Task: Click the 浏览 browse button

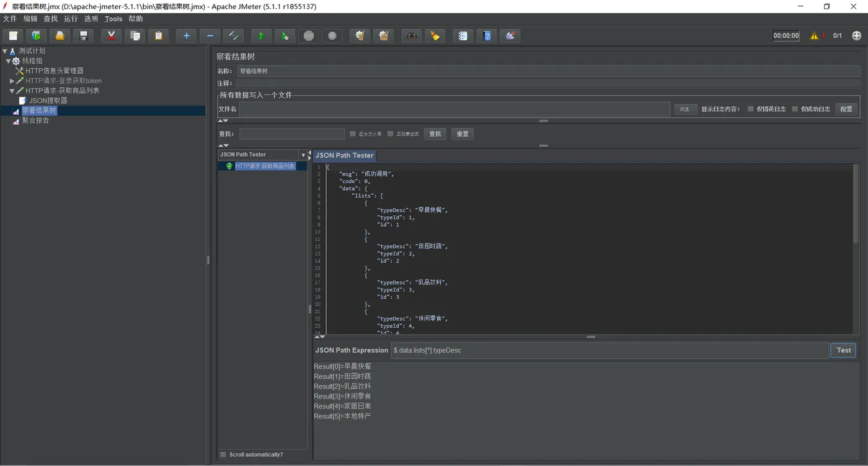Action: coord(686,109)
